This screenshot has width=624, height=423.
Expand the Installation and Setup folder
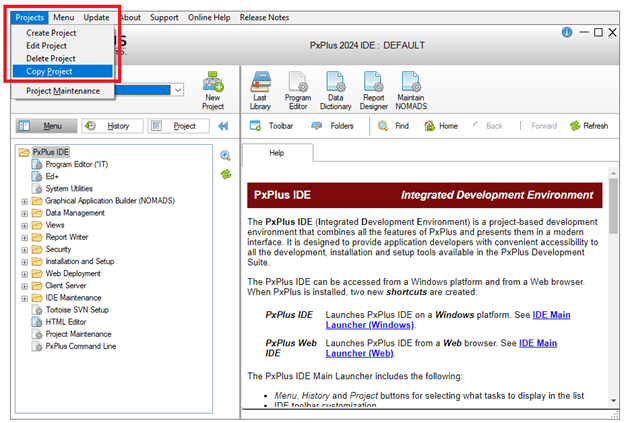tap(24, 262)
